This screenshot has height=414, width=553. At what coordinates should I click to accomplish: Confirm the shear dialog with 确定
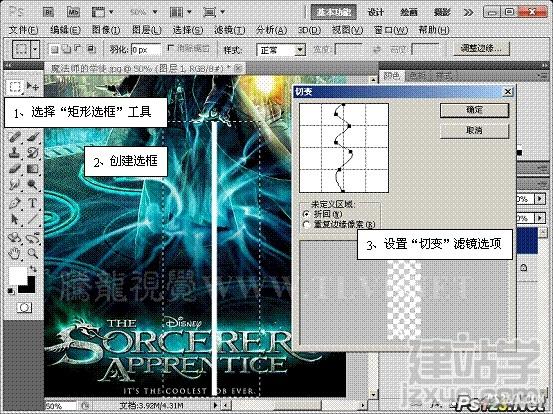pyautogui.click(x=474, y=110)
